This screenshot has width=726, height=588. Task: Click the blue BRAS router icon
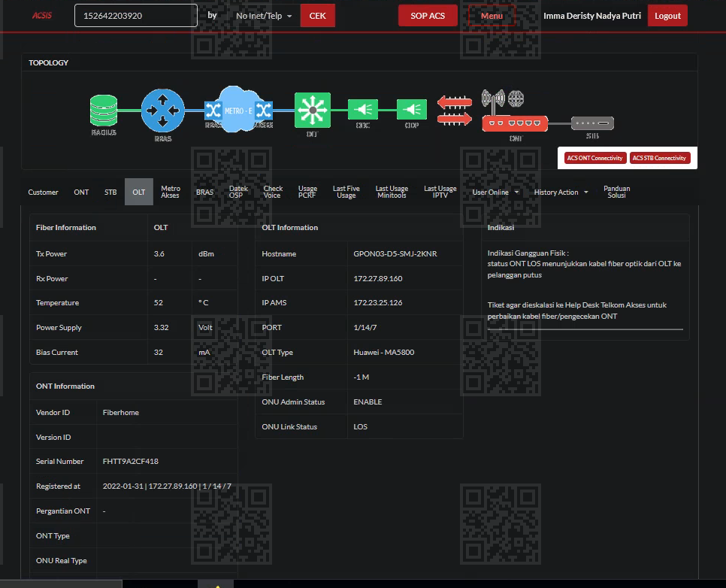click(162, 111)
